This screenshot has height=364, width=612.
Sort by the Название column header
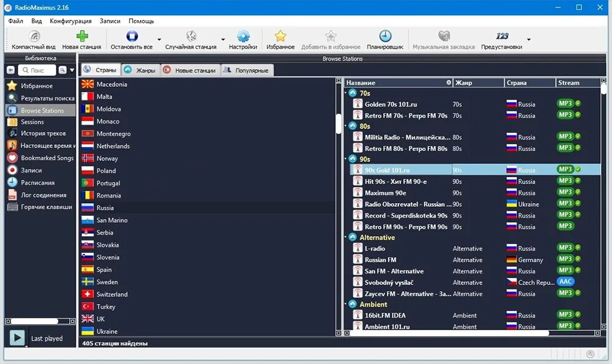398,83
